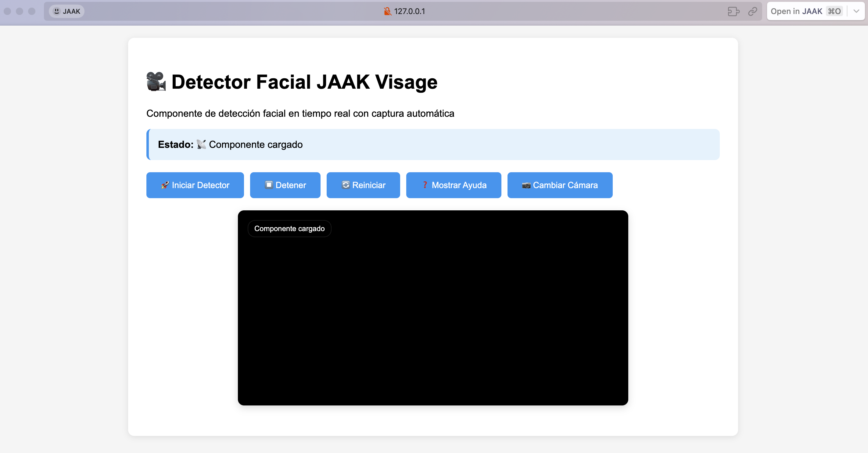Expand the Open in JAAK dropdown arrow
This screenshot has width=868, height=453.
[856, 12]
